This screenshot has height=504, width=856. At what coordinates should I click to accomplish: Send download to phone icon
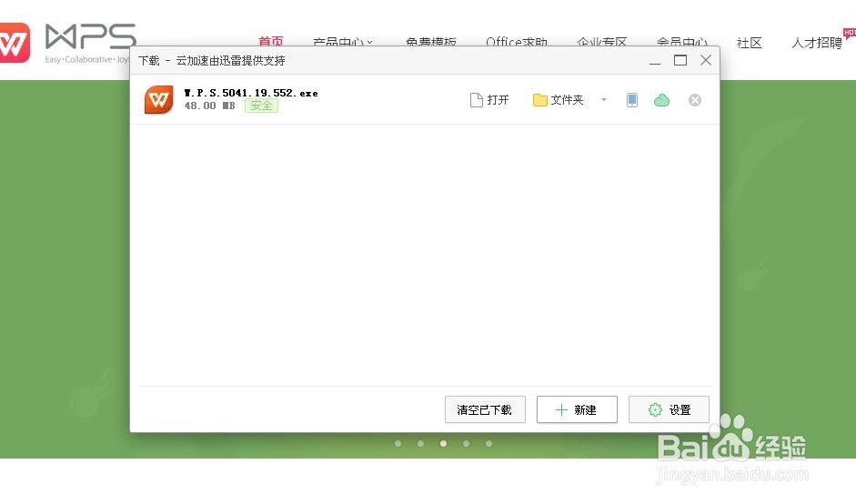632,100
